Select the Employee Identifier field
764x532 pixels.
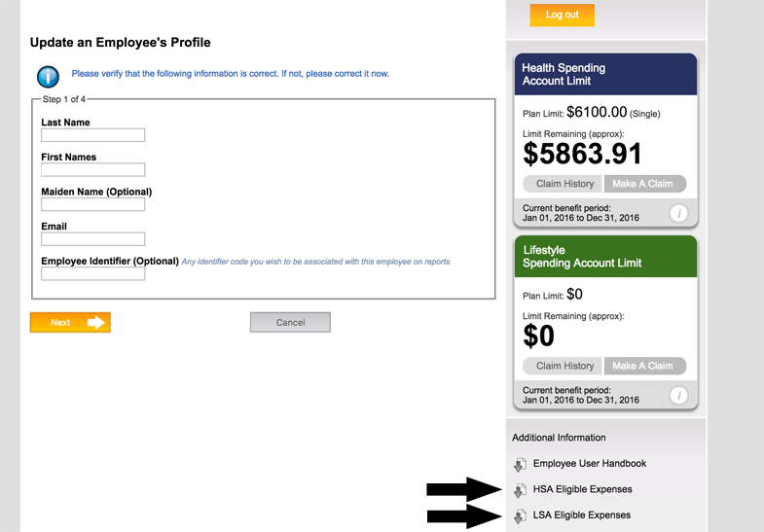click(x=93, y=273)
